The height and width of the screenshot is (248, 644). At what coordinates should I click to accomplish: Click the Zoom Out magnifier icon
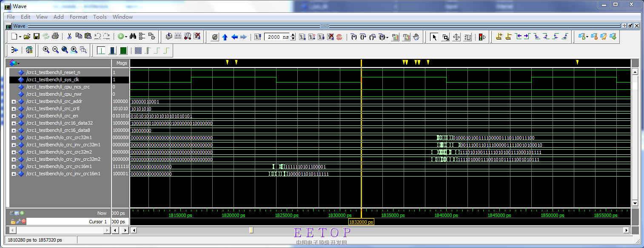point(55,50)
